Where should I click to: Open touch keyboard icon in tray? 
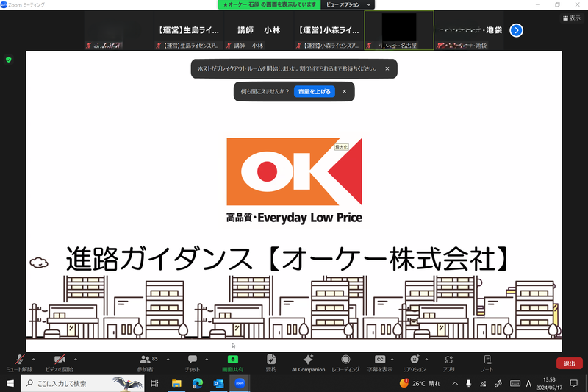[515, 383]
